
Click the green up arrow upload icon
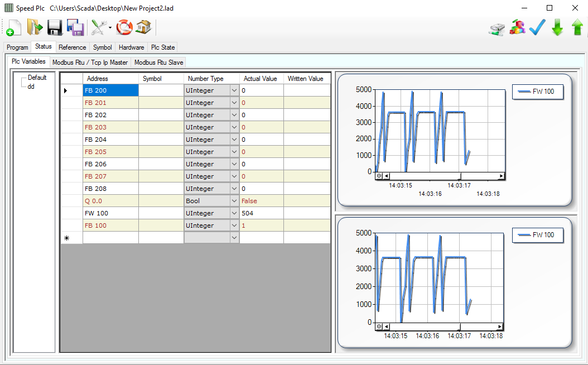pyautogui.click(x=577, y=27)
